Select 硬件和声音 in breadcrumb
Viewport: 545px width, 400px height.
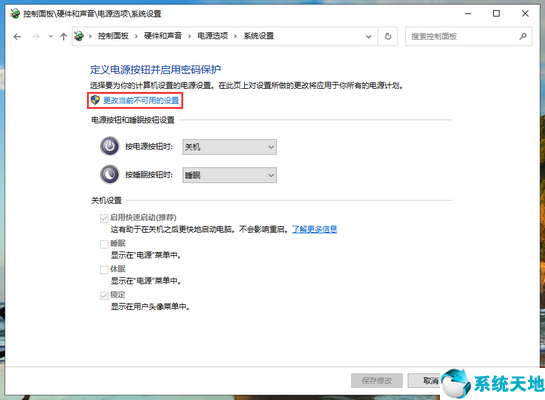click(x=163, y=36)
